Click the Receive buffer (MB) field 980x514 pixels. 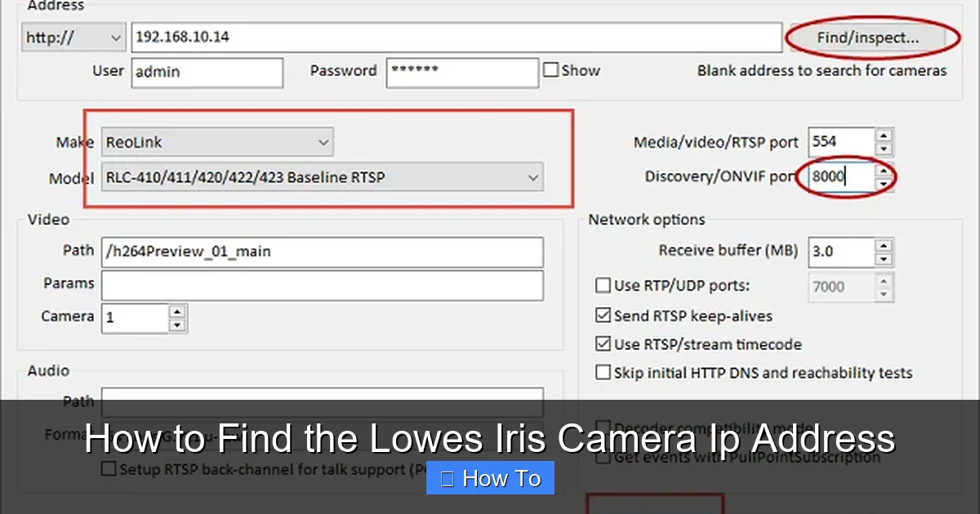(841, 251)
